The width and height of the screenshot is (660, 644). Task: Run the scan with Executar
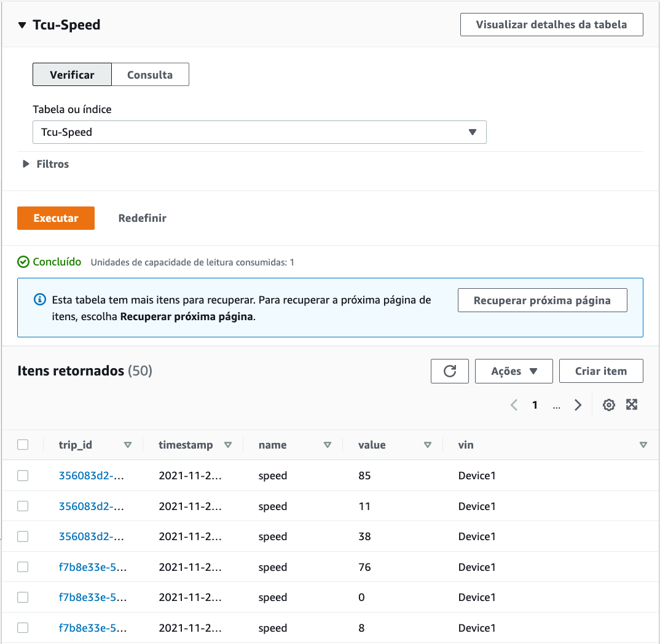(56, 218)
